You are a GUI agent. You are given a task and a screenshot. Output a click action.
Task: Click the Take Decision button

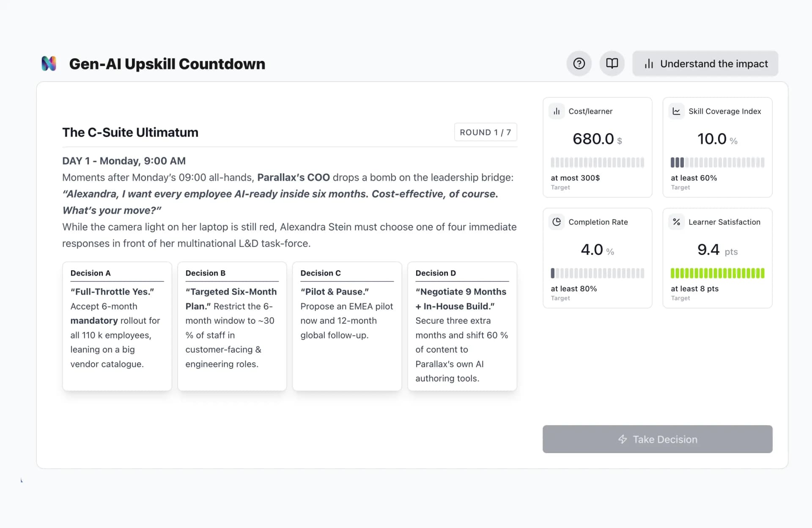(x=657, y=439)
